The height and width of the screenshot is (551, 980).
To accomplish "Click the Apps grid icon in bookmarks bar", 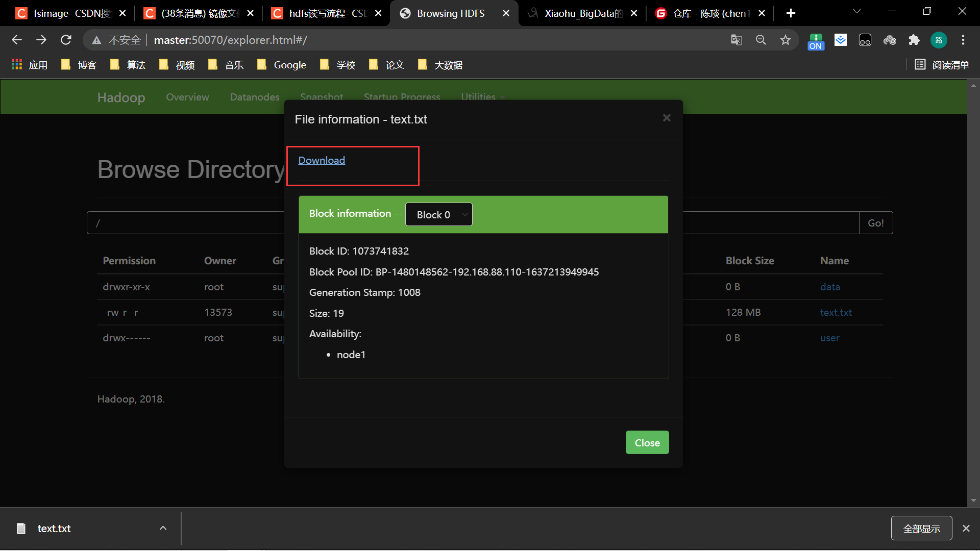I will 17,65.
